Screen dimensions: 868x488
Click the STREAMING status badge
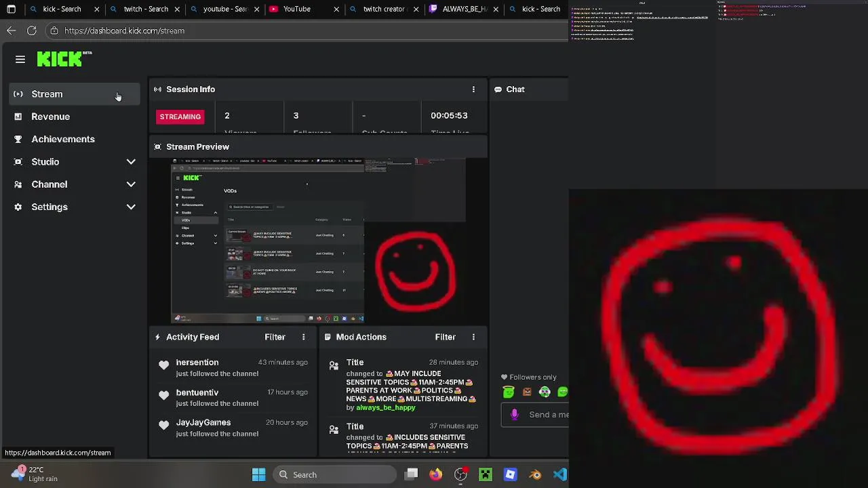tap(180, 117)
